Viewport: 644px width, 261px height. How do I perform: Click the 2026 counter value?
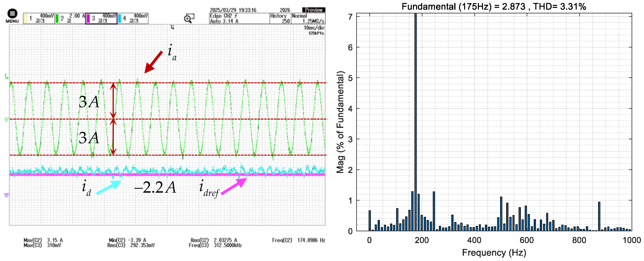285,10
